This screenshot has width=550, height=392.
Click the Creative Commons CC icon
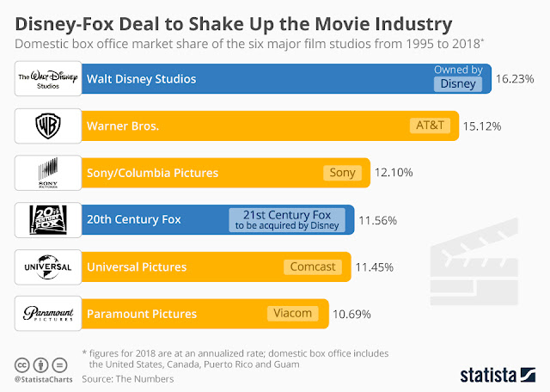pyautogui.click(x=21, y=365)
